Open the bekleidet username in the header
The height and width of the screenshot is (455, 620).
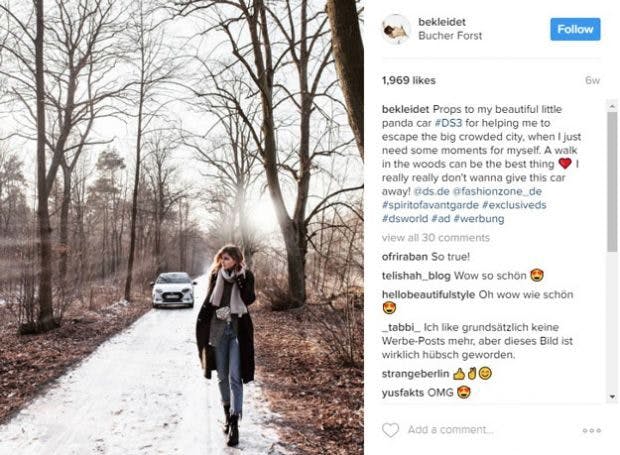[442, 22]
